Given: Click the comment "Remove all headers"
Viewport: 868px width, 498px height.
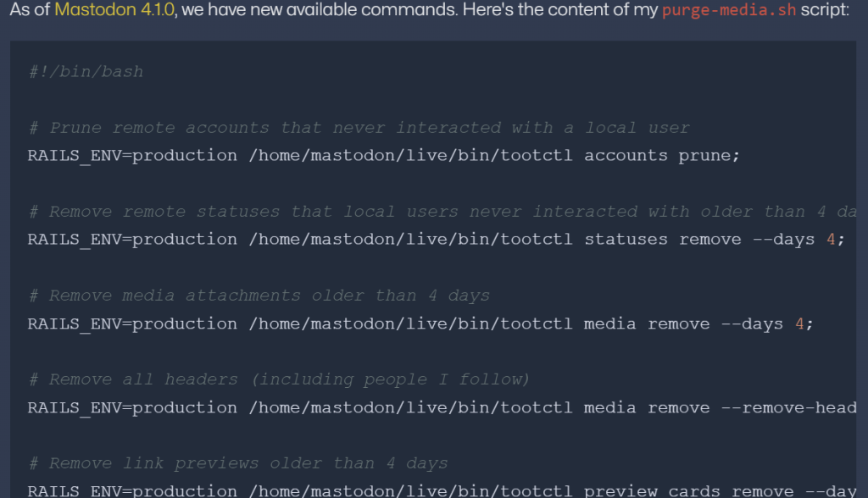Looking at the screenshot, I should click(278, 379).
